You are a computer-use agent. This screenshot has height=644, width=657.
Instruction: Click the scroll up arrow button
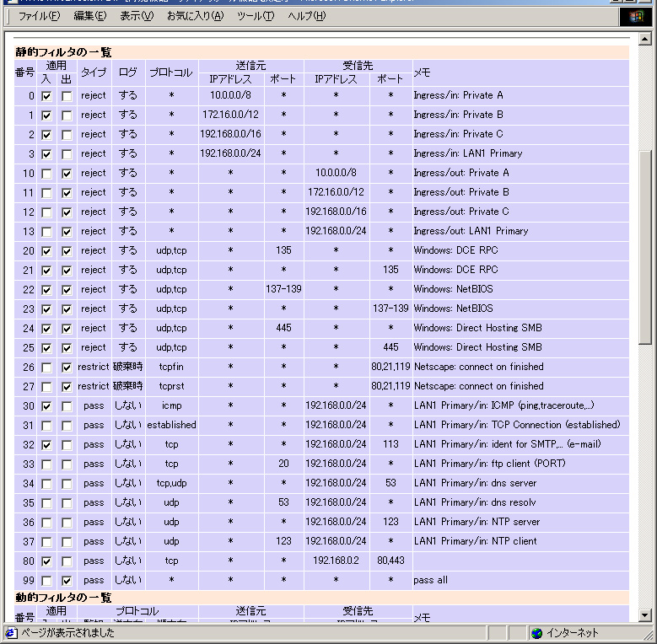tap(645, 39)
